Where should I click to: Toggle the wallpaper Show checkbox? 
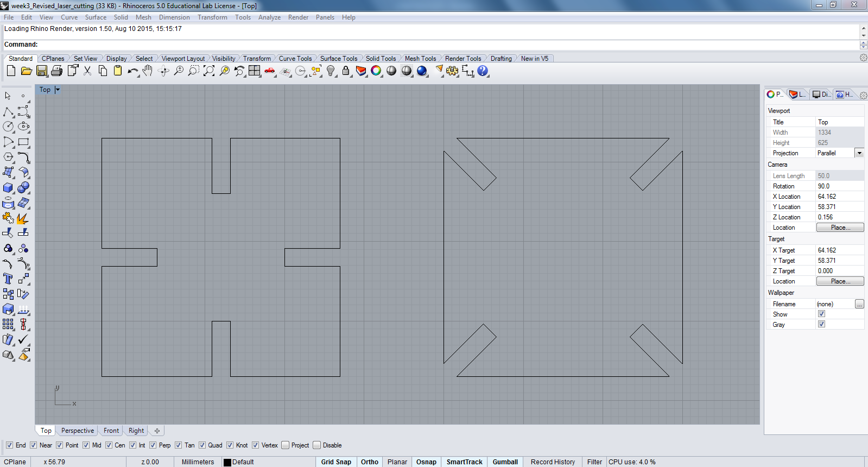[x=821, y=314]
